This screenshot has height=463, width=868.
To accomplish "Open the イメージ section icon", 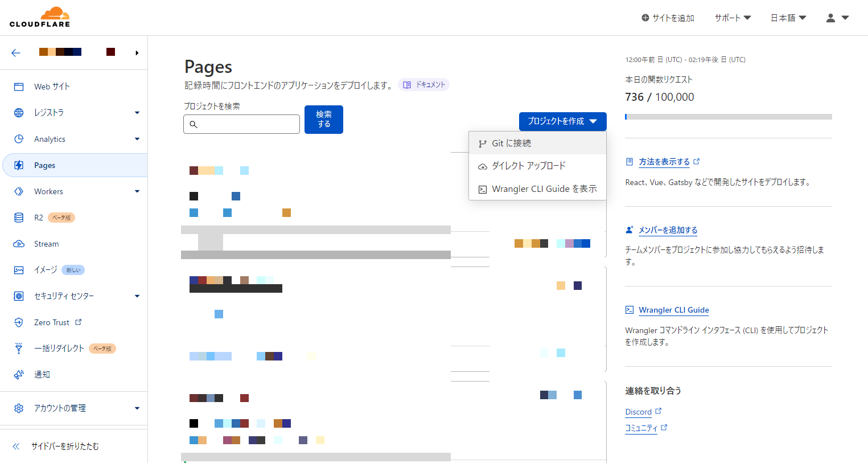I will coord(18,269).
